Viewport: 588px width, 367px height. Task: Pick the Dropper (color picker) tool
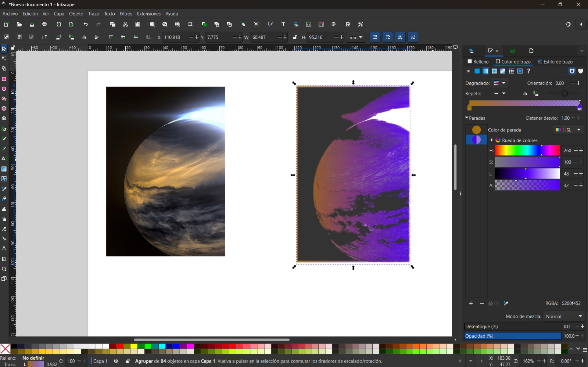(x=4, y=189)
